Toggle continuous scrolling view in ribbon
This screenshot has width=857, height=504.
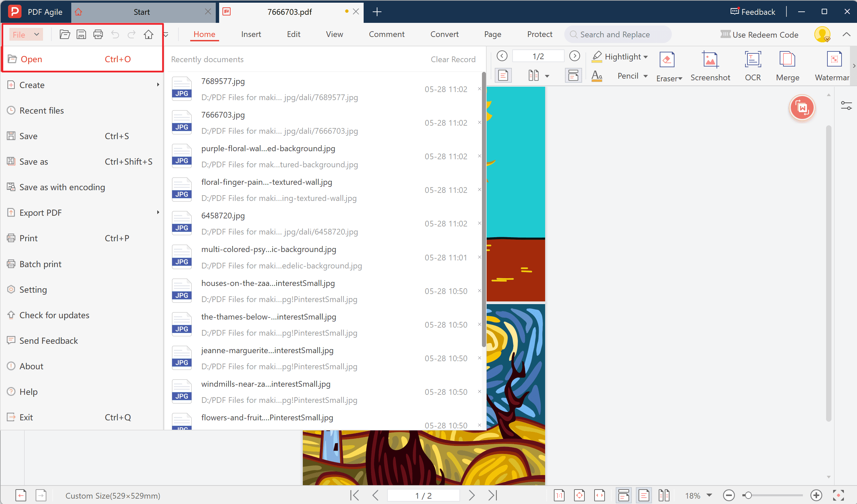[573, 75]
